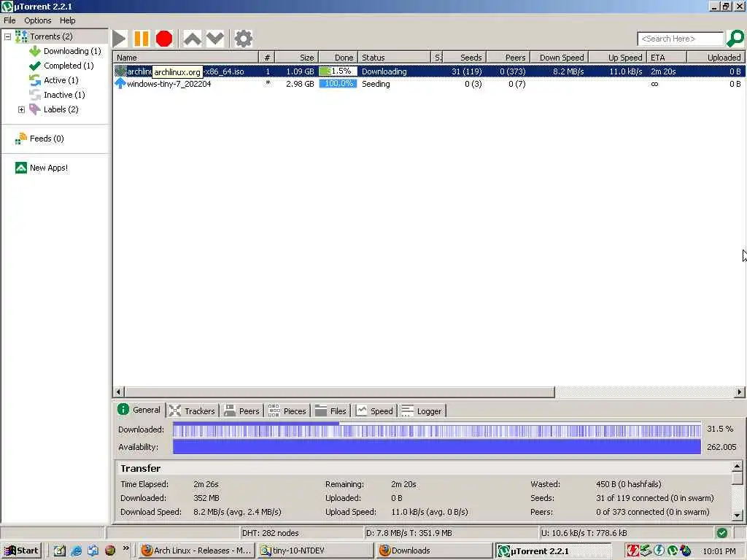
Task: Click the Feeds RSS icon
Action: point(21,139)
